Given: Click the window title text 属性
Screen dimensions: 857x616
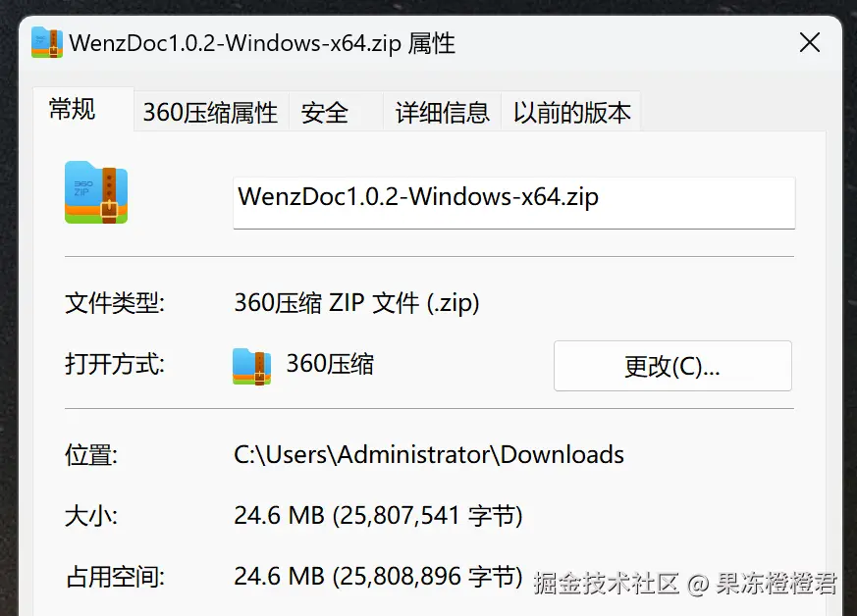Looking at the screenshot, I should [431, 43].
